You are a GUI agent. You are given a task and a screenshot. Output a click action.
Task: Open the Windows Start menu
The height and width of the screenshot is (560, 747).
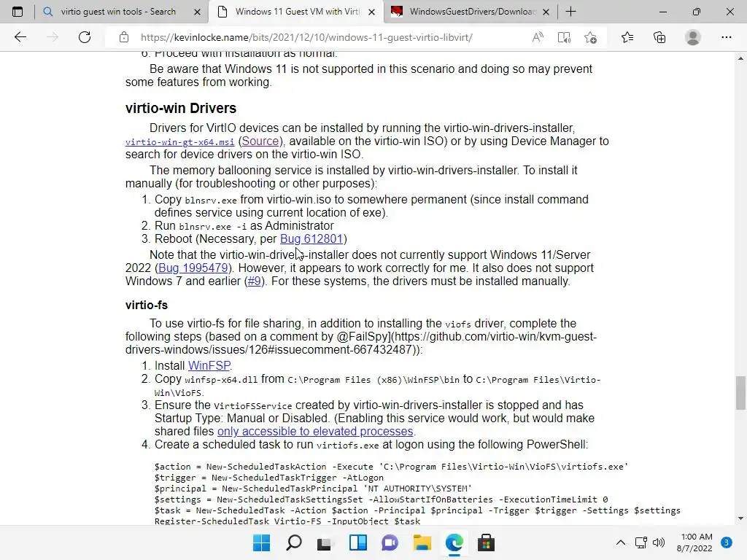coord(261,542)
